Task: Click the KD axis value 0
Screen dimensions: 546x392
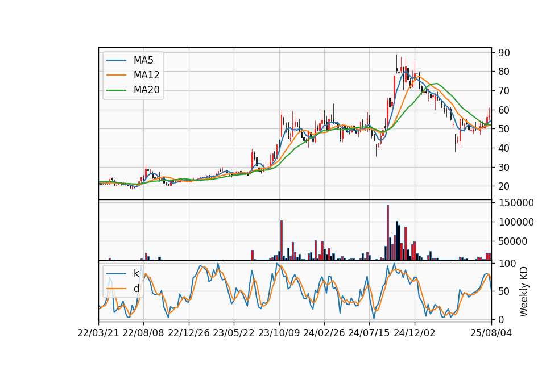Action: tap(501, 319)
